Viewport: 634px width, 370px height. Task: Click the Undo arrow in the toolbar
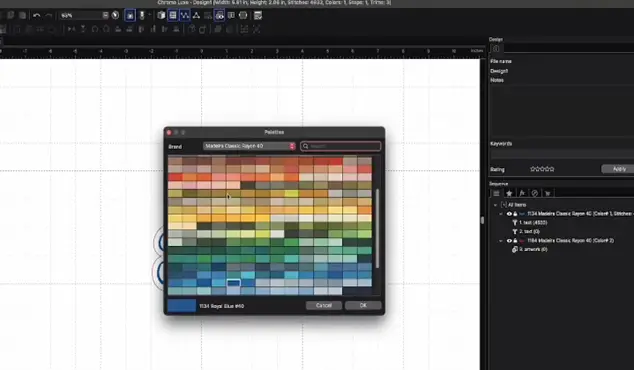(x=36, y=15)
